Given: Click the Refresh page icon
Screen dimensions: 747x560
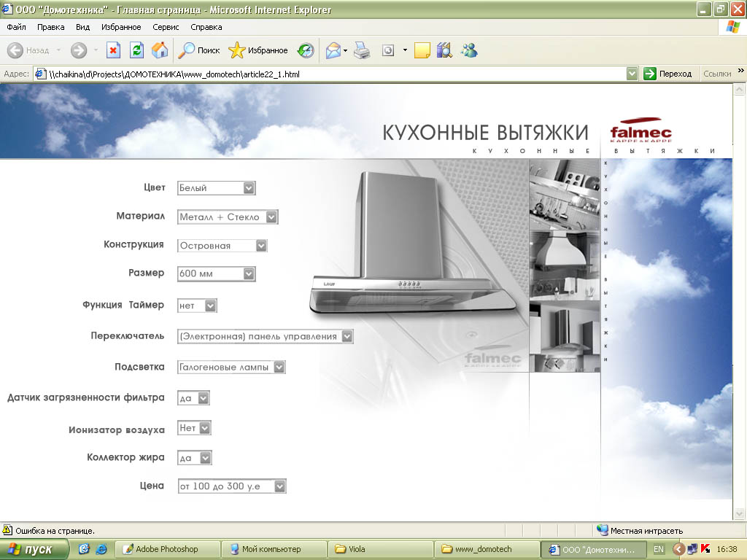Looking at the screenshot, I should (136, 50).
